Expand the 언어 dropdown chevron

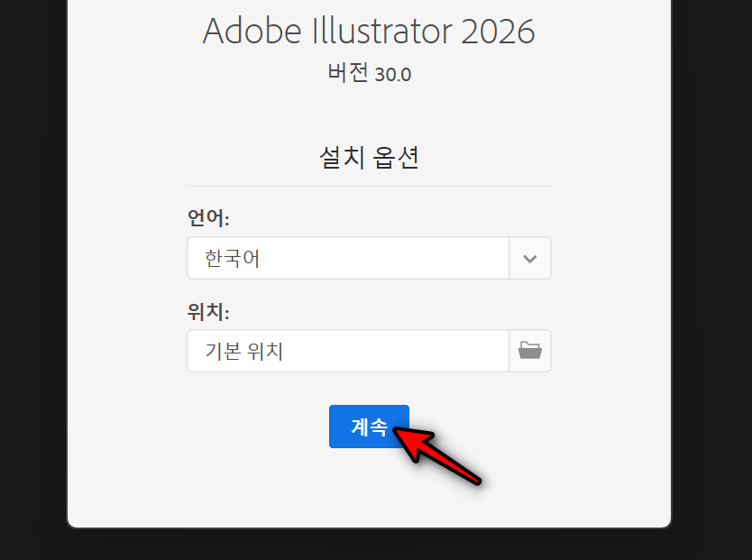530,258
